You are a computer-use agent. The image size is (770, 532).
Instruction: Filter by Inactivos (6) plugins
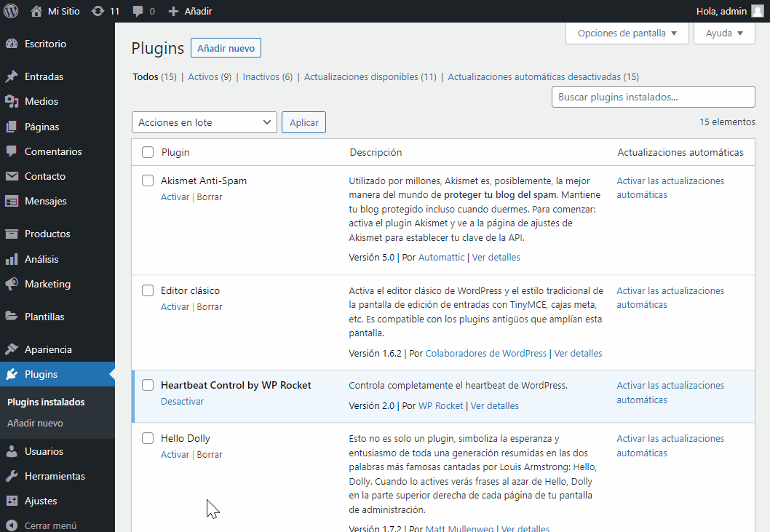[268, 76]
